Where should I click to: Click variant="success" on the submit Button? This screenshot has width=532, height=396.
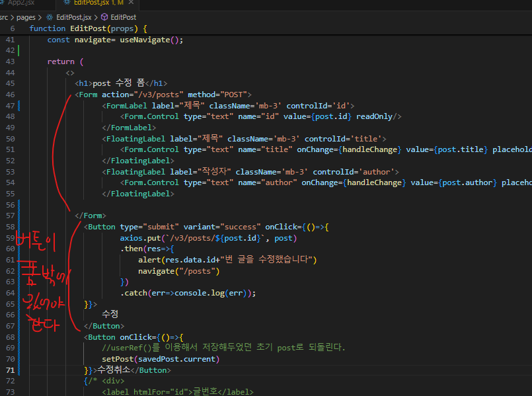[222, 227]
